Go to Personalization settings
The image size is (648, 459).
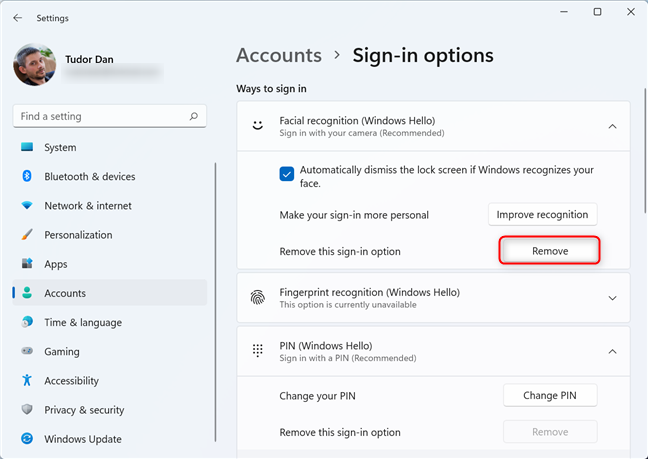click(x=110, y=235)
